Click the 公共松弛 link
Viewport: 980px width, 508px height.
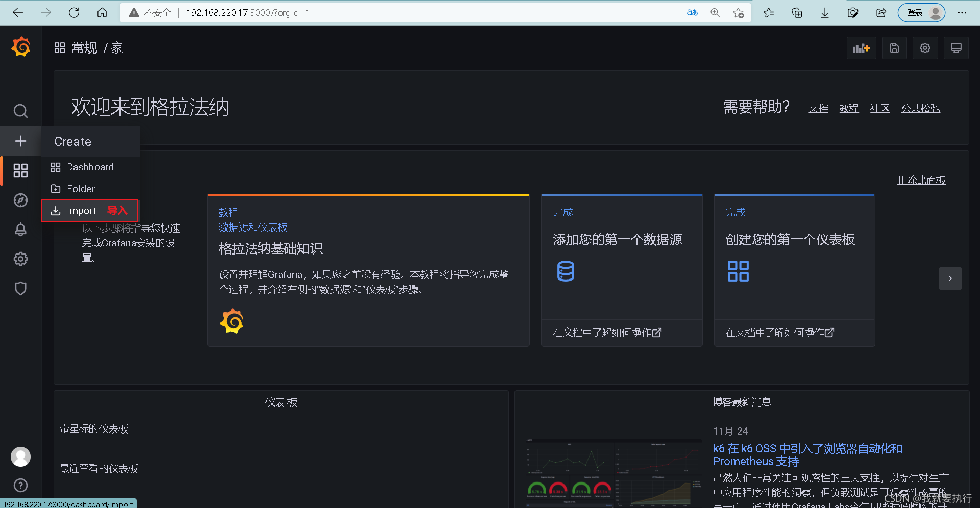click(920, 108)
